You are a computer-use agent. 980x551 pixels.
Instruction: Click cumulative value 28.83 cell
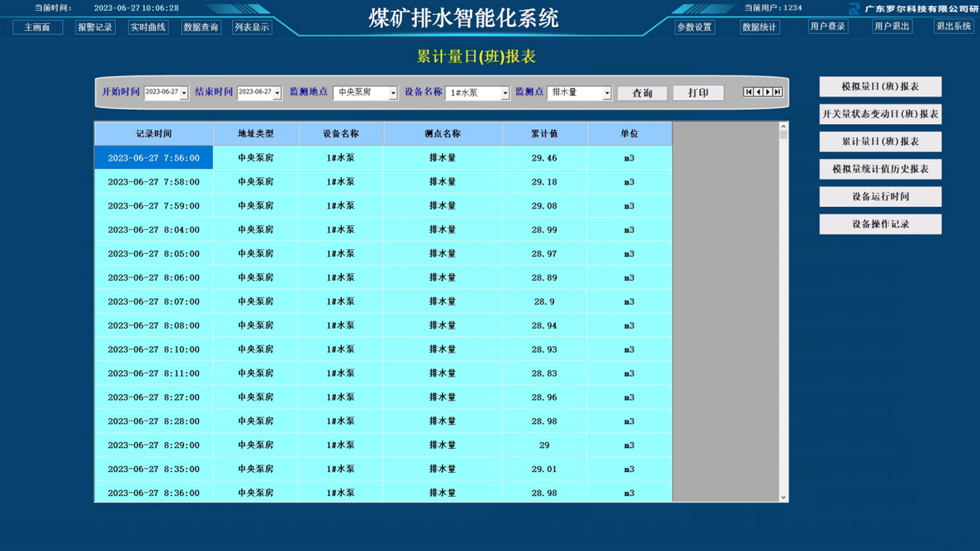pos(545,373)
